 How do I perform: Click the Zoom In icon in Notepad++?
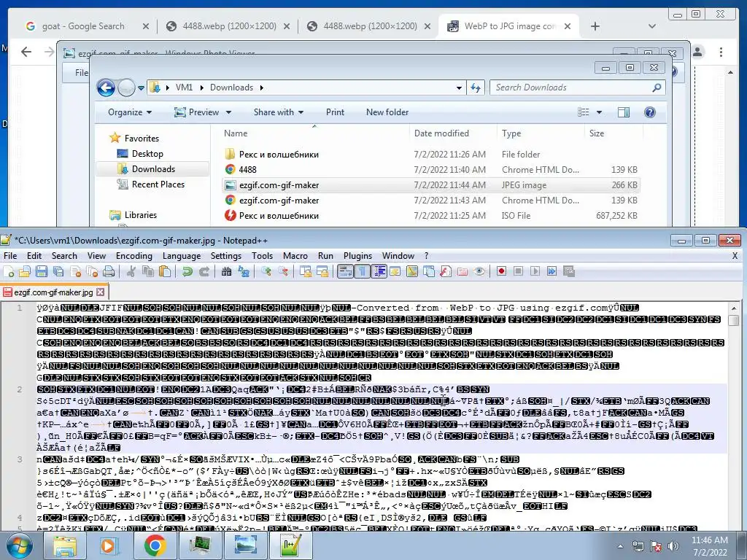[x=266, y=271]
